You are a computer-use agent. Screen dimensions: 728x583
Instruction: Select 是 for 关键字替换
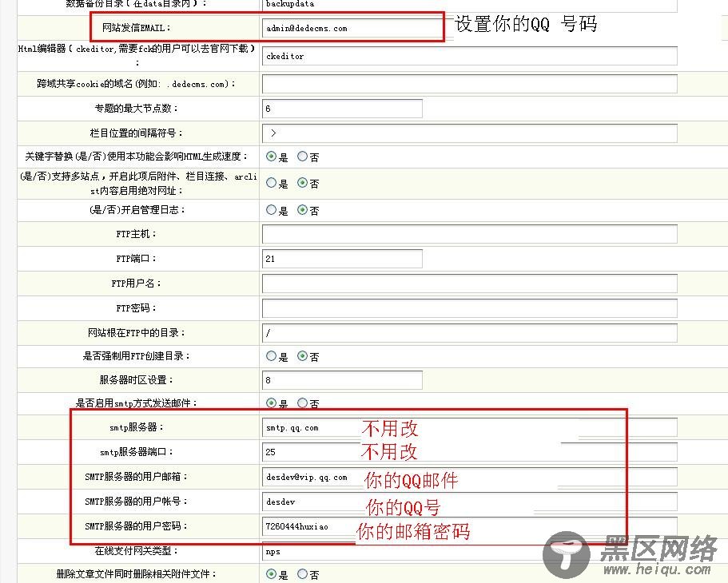(x=271, y=157)
